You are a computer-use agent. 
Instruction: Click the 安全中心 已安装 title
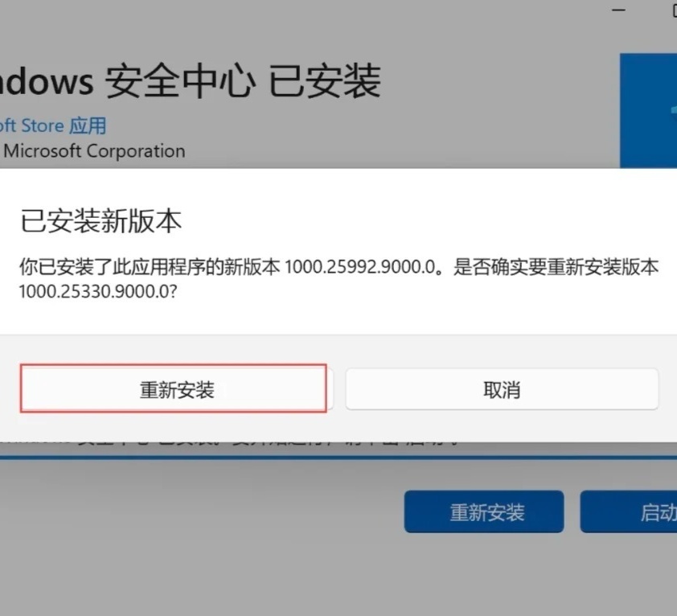pos(243,80)
